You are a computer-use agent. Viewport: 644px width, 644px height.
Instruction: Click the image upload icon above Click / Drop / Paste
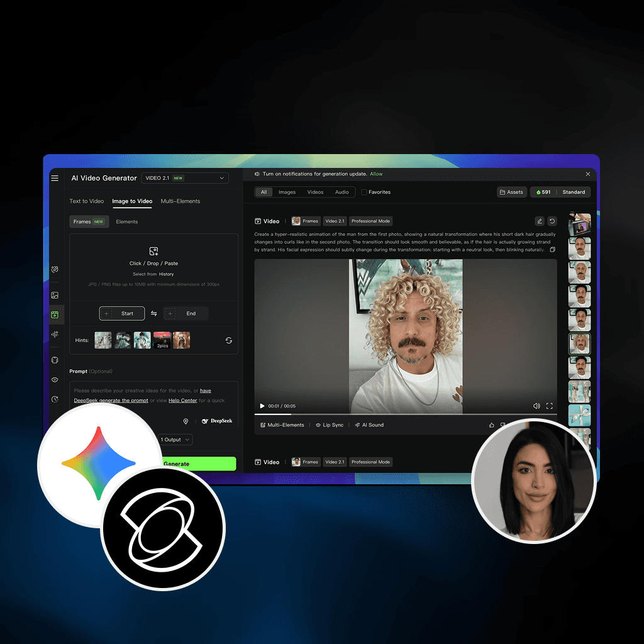pyautogui.click(x=153, y=251)
